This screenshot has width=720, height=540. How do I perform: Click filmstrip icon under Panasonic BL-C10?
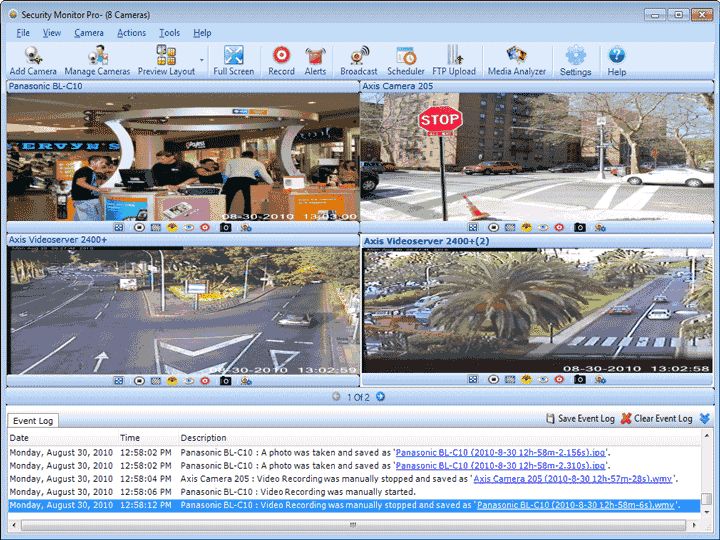pyautogui.click(x=156, y=227)
